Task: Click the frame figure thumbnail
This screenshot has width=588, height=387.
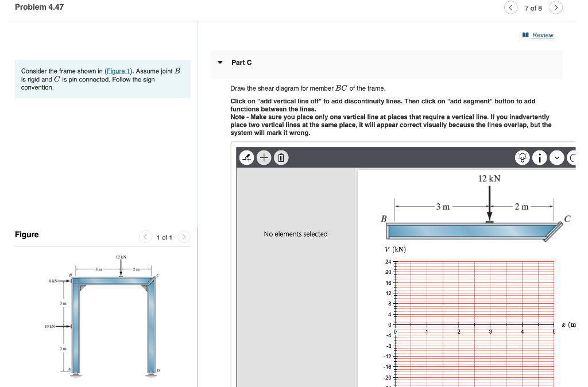Action: pyautogui.click(x=103, y=316)
